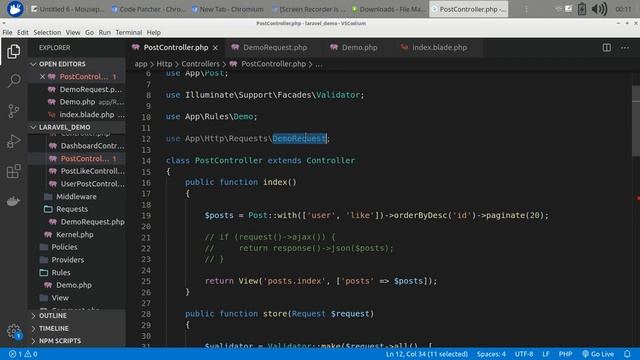
Task: Open the Manage gear menu
Action: click(13, 331)
